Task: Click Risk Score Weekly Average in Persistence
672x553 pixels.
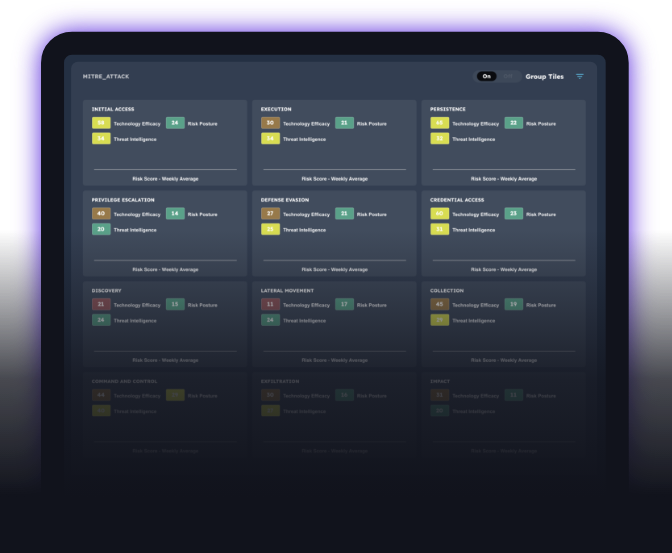Action: pyautogui.click(x=504, y=179)
